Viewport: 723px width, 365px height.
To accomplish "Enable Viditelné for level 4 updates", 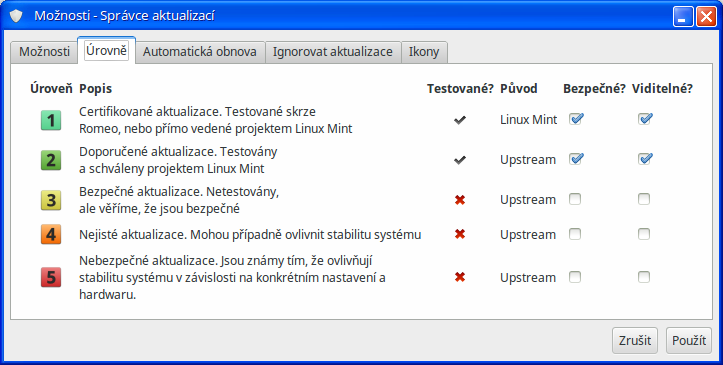I will 644,234.
